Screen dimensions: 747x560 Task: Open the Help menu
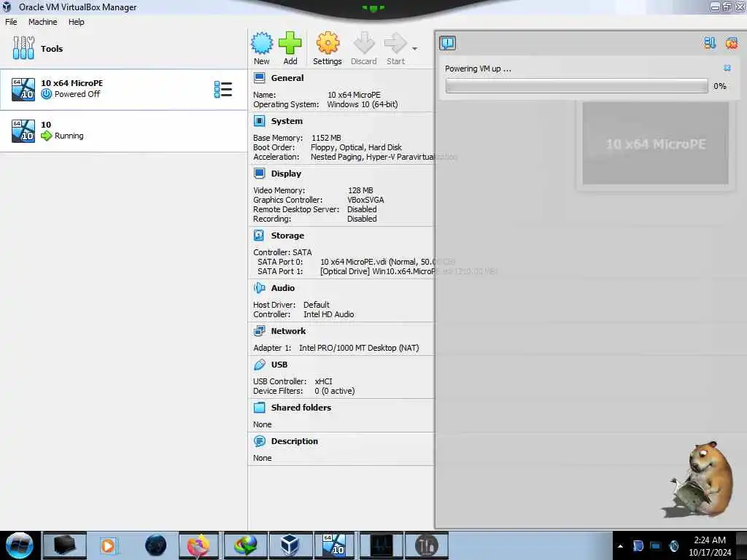(76, 22)
